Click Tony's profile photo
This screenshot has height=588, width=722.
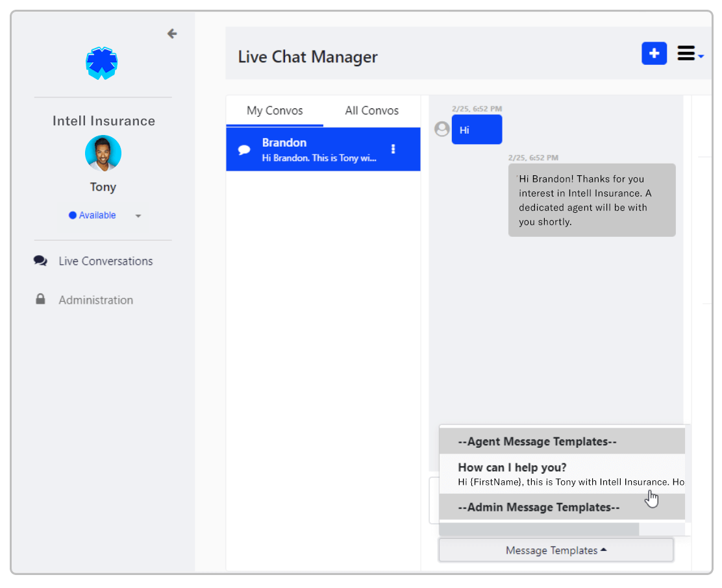tap(103, 153)
